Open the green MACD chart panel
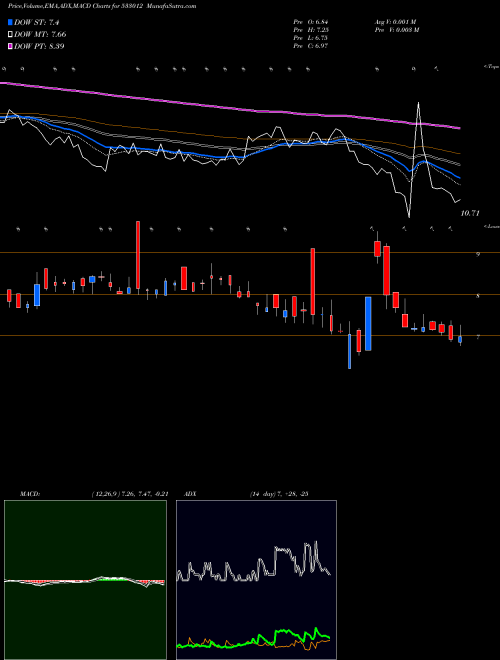 tap(85, 580)
